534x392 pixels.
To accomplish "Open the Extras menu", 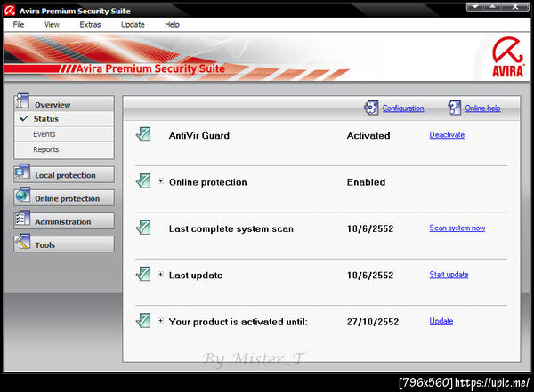I will pos(90,25).
